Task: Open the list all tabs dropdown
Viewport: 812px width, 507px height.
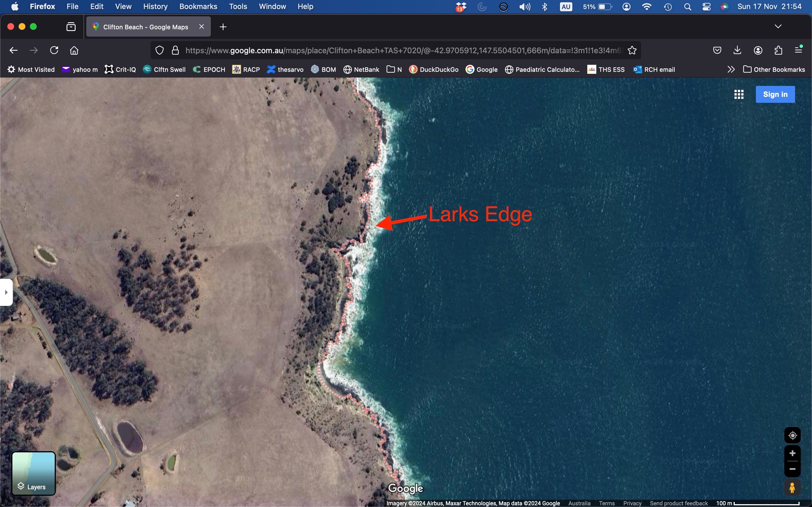Action: pyautogui.click(x=778, y=26)
